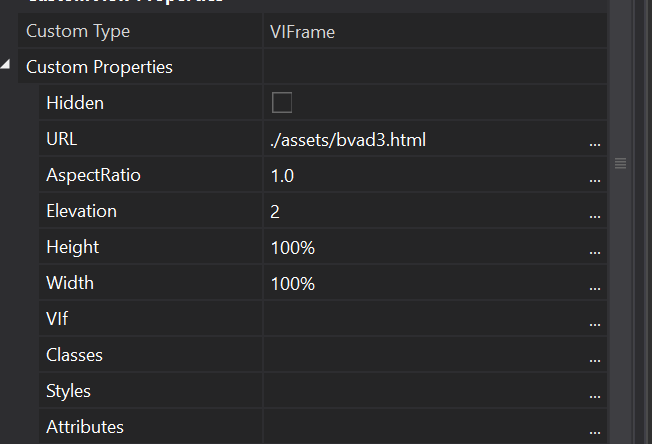The width and height of the screenshot is (652, 444).
Task: Open the URL property ellipsis editor
Action: tap(595, 141)
